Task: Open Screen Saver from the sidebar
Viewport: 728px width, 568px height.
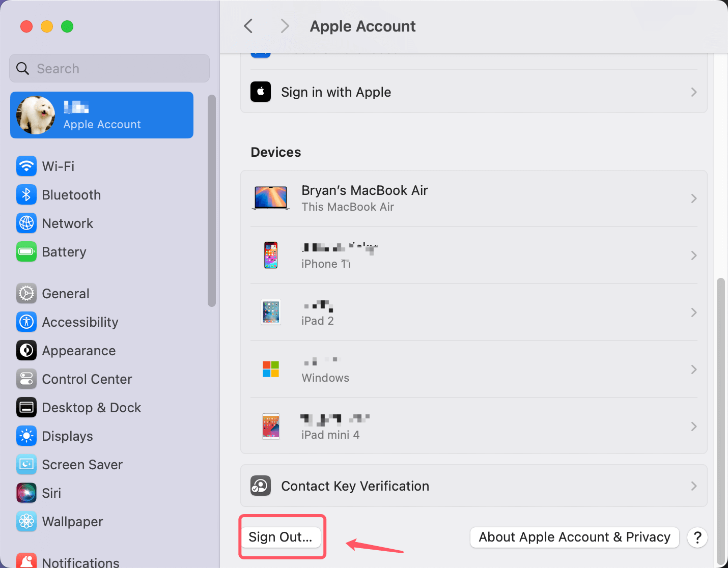Action: click(x=26, y=464)
